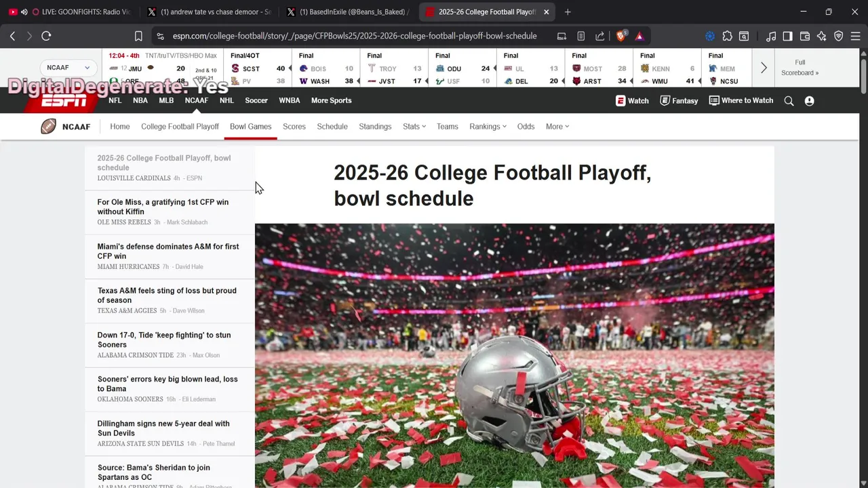Open the Scores nav link
The image size is (868, 488).
coord(294,126)
